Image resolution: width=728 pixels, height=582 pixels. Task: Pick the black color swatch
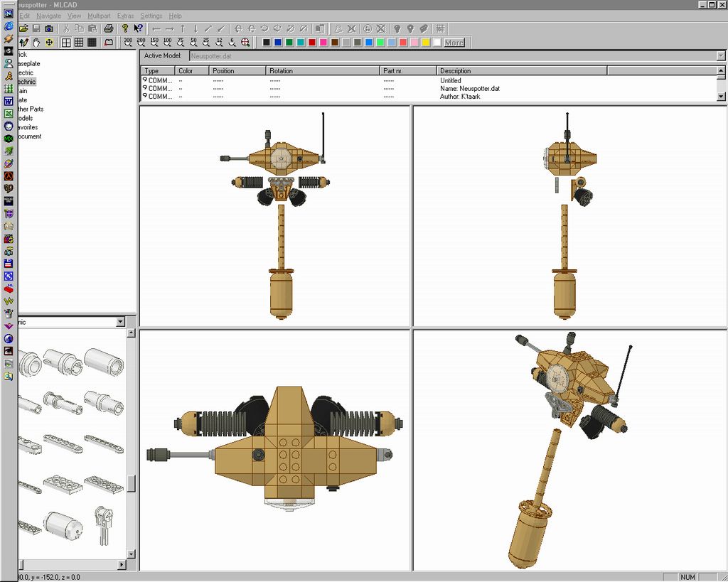click(267, 43)
